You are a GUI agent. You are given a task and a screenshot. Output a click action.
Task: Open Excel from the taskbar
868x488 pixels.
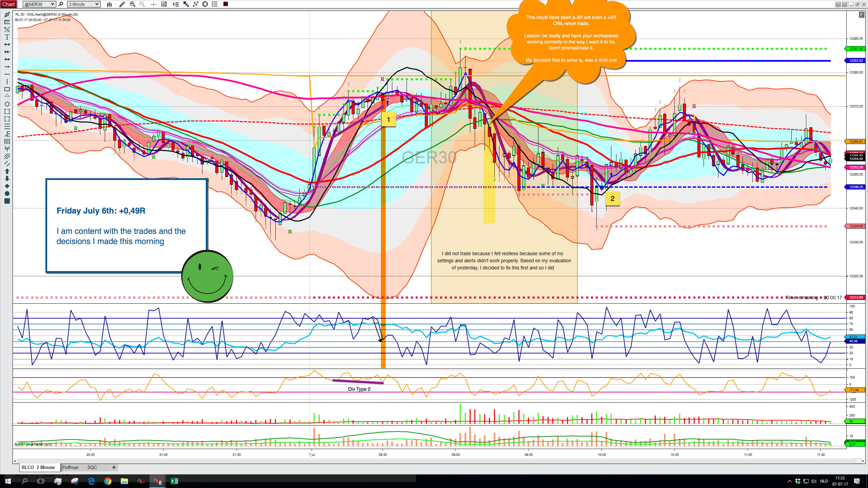coord(174,481)
